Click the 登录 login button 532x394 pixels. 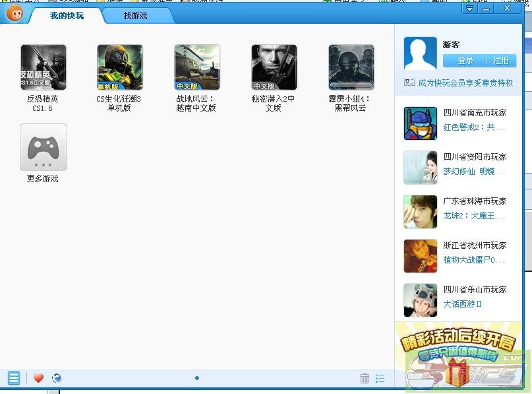coord(465,61)
